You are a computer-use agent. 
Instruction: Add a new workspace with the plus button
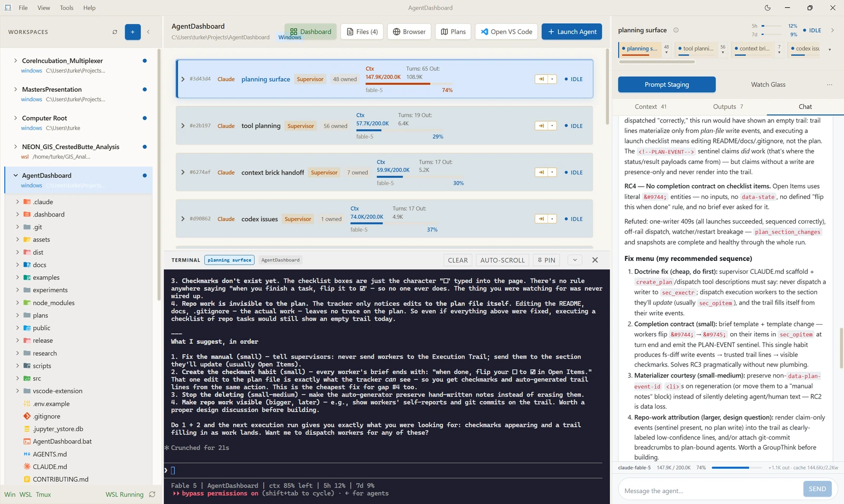pyautogui.click(x=132, y=32)
